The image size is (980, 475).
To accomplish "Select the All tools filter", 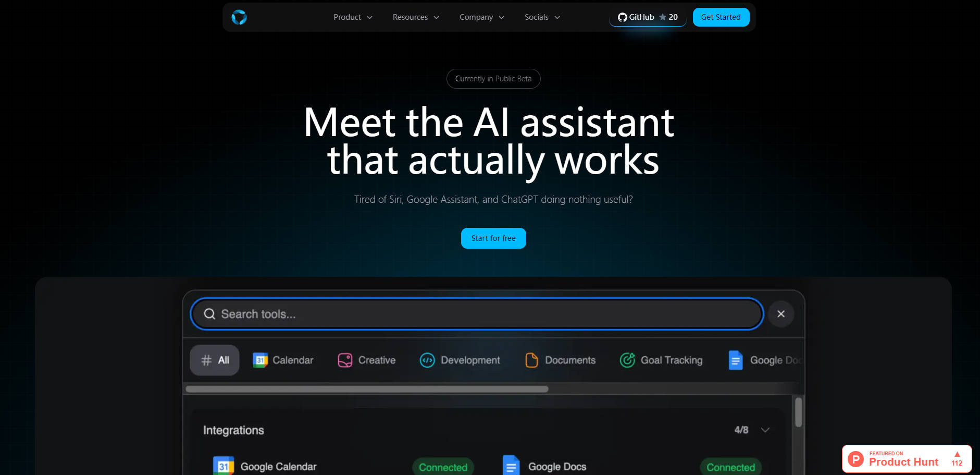I will (215, 360).
